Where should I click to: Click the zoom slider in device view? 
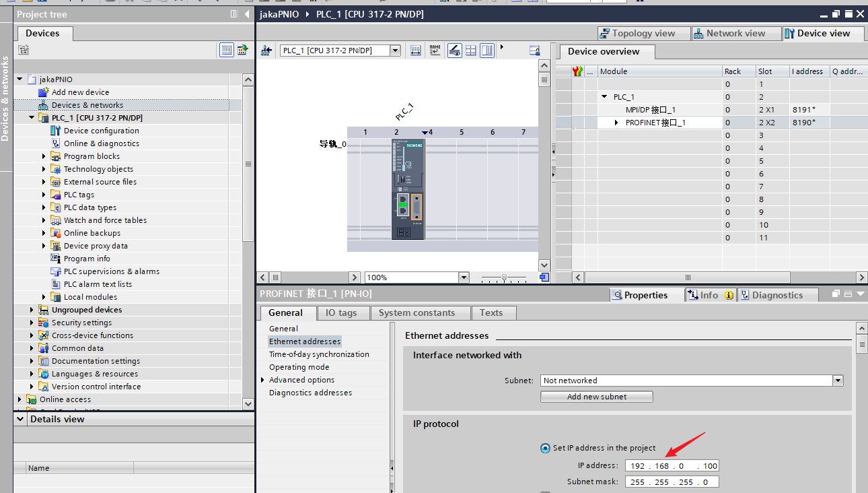point(504,277)
